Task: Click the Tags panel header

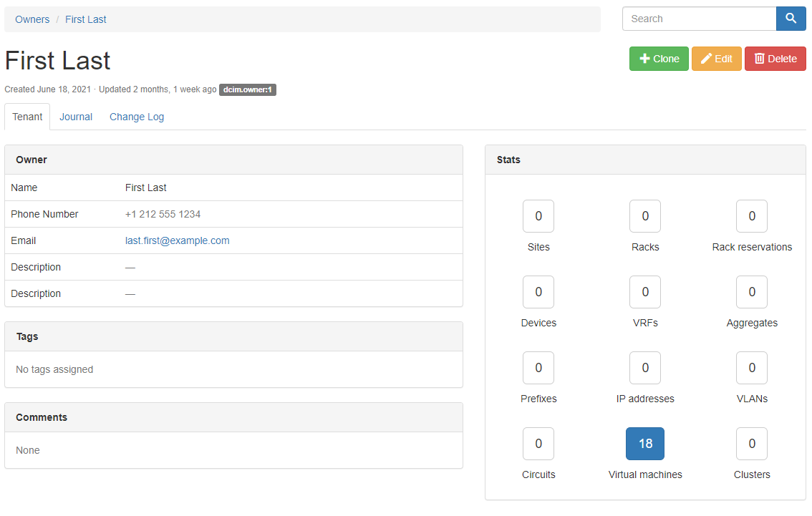Action: point(233,336)
